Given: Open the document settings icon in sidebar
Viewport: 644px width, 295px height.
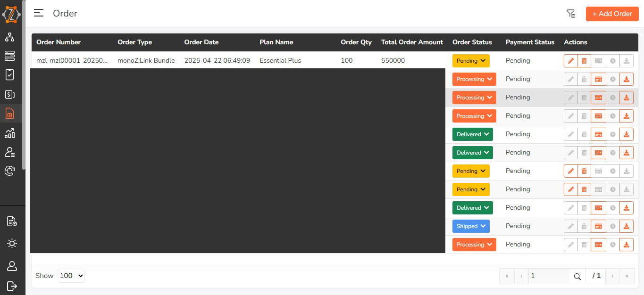Looking at the screenshot, I should pyautogui.click(x=12, y=221).
